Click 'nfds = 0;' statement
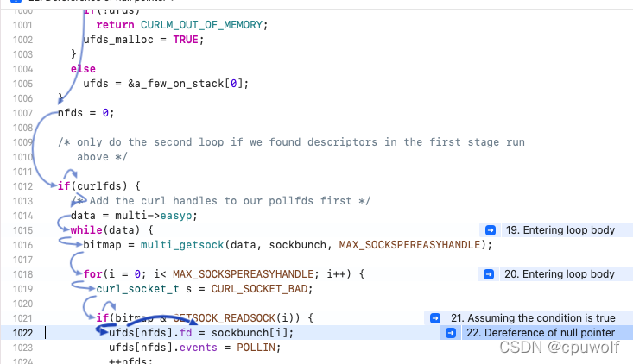Screen dimensions: 633x364 [x=86, y=113]
